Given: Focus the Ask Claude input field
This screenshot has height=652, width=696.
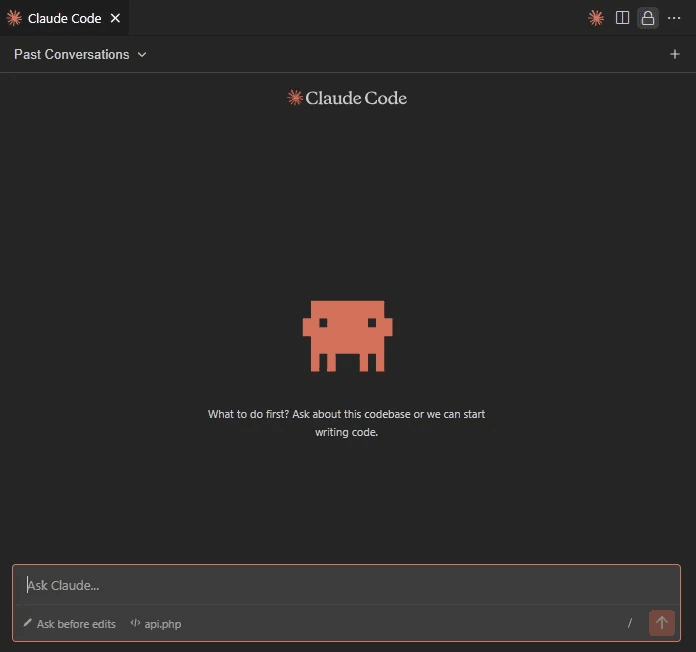Looking at the screenshot, I should tap(346, 585).
